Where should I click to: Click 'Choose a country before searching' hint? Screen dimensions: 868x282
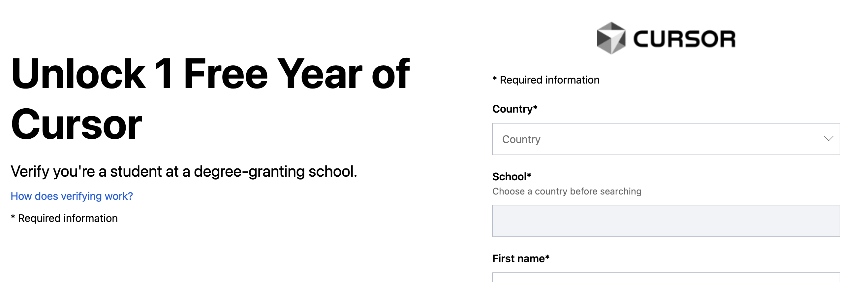pos(567,191)
